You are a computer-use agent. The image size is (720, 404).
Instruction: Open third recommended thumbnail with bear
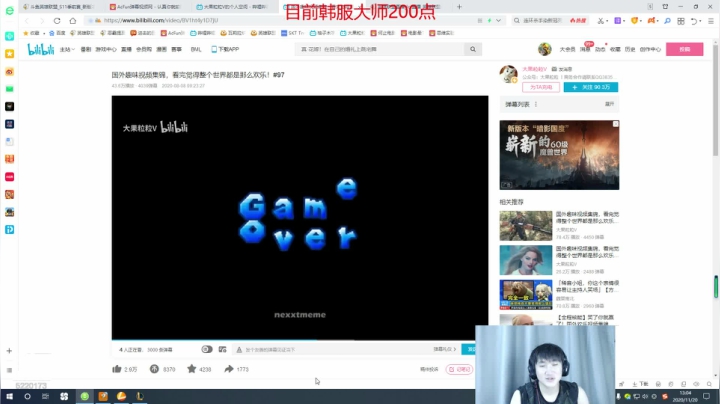tap(526, 294)
